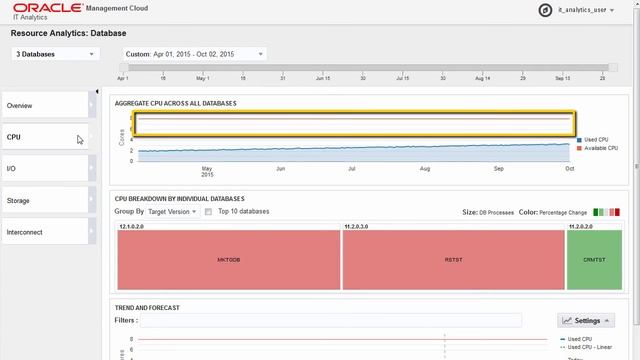Expand the Interconnect tab arrow
Image resolution: width=640 pixels, height=360 pixels.
click(x=92, y=231)
